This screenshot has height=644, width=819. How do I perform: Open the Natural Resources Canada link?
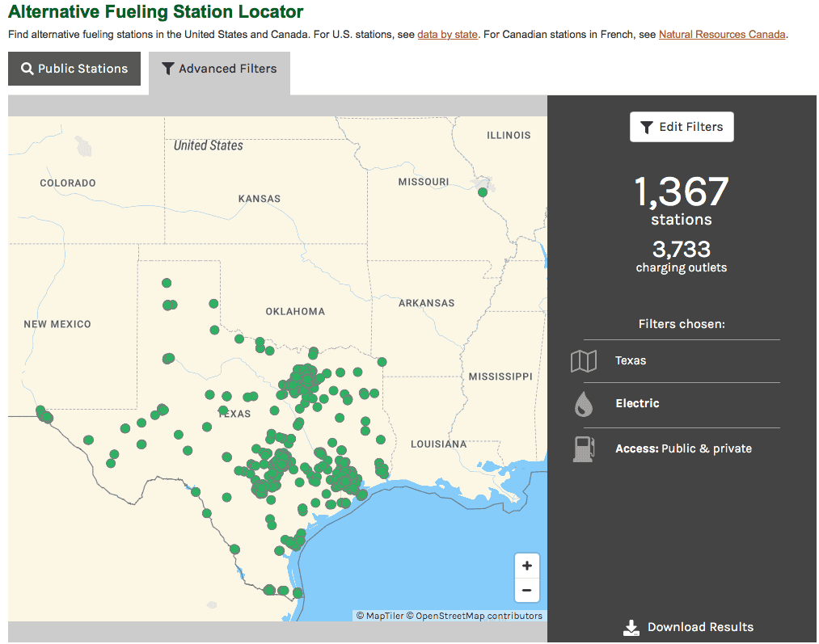pyautogui.click(x=722, y=35)
